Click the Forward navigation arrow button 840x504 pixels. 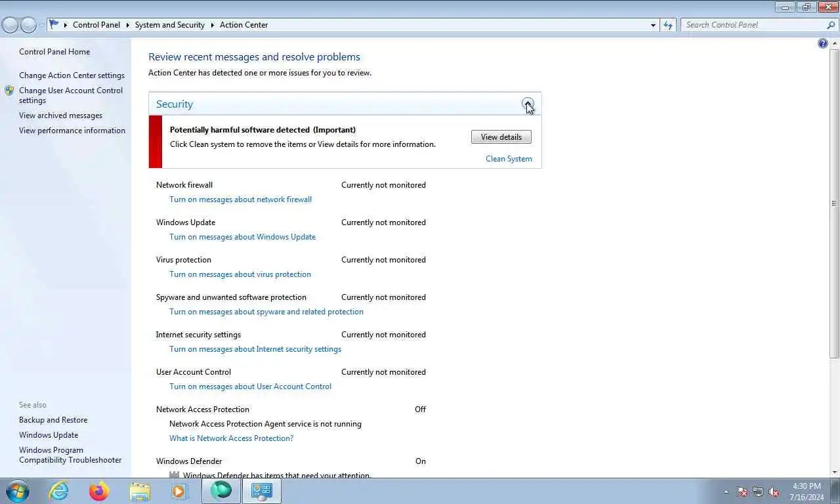coord(28,25)
